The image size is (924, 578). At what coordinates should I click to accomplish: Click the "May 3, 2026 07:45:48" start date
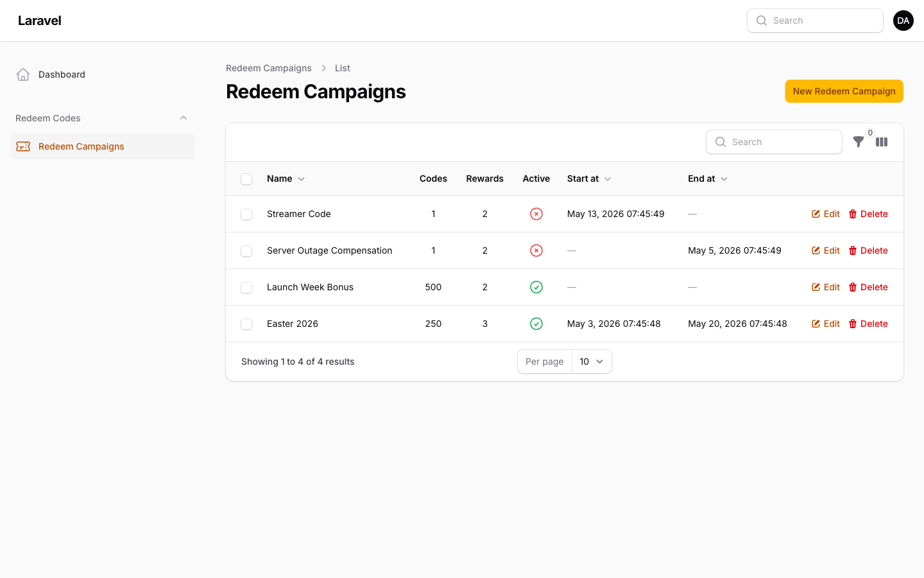(614, 324)
